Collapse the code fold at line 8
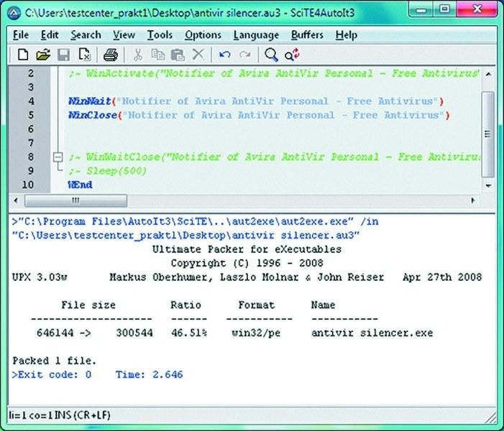This screenshot has height=431, width=504. (x=58, y=157)
